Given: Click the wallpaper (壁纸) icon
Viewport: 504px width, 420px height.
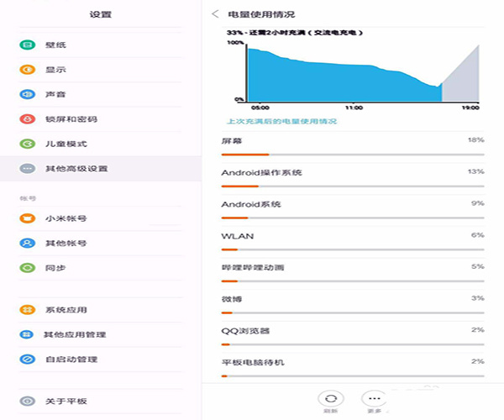Looking at the screenshot, I should pyautogui.click(x=27, y=45).
